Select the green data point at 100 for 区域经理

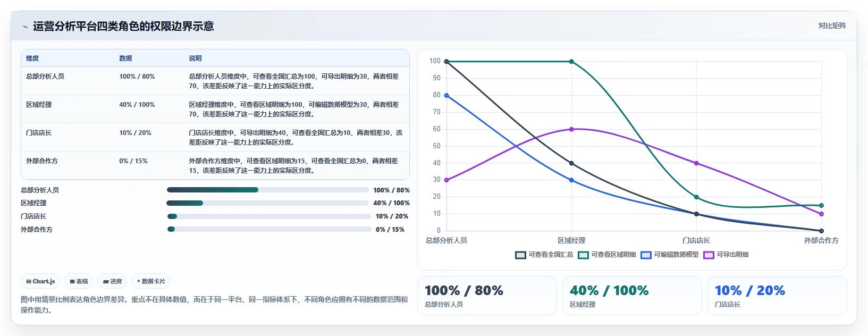click(571, 62)
